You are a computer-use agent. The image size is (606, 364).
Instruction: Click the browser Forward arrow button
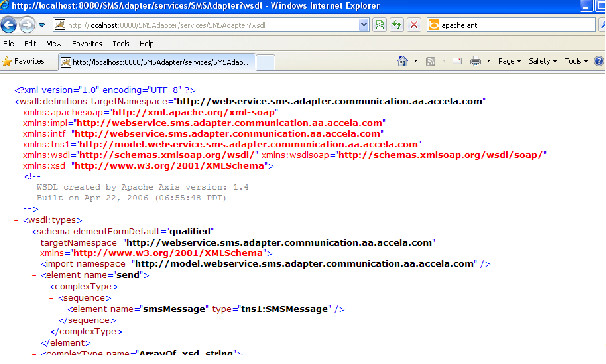click(27, 25)
